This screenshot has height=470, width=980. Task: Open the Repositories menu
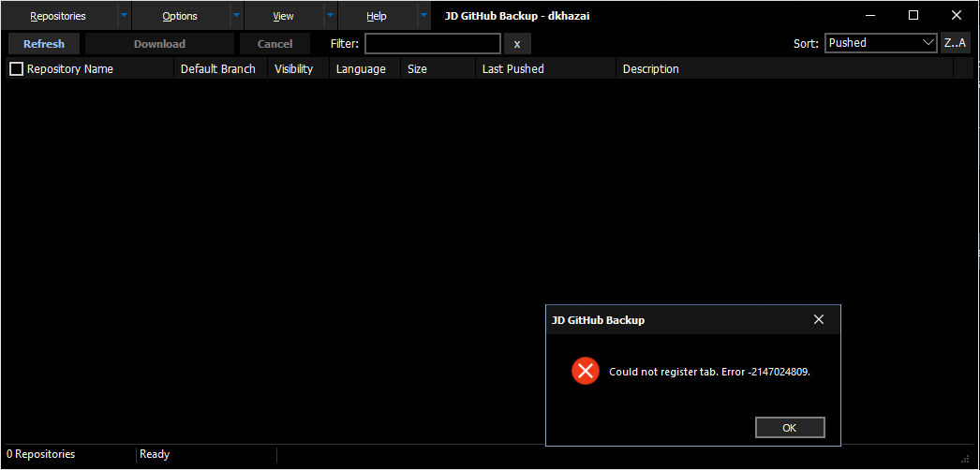(x=58, y=16)
